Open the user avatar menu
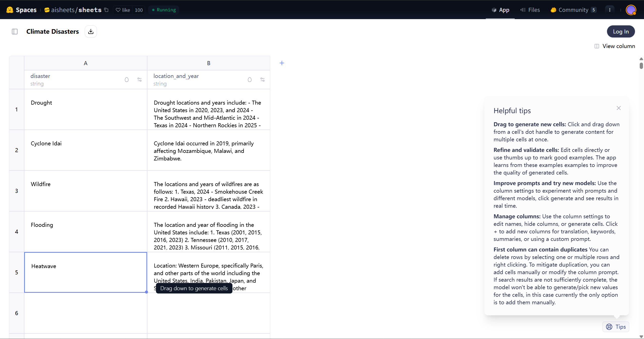This screenshot has width=644, height=339. click(x=631, y=10)
